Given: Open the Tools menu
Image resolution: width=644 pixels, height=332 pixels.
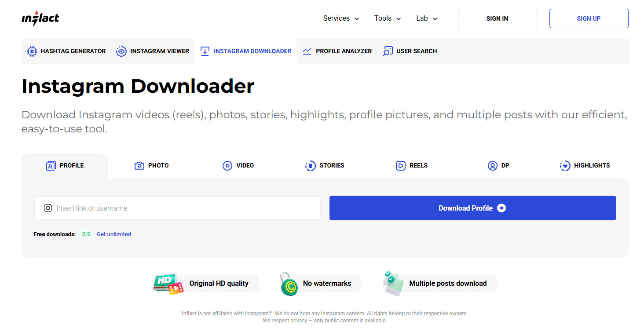Looking at the screenshot, I should [388, 18].
